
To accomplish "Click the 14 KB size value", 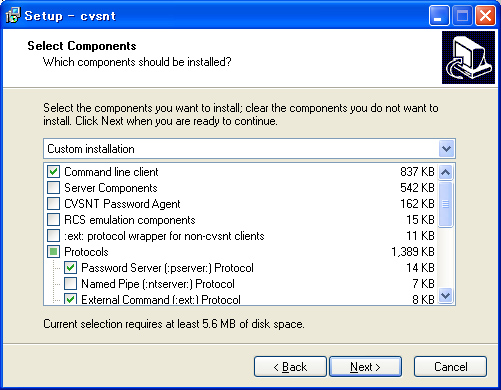I will point(420,268).
